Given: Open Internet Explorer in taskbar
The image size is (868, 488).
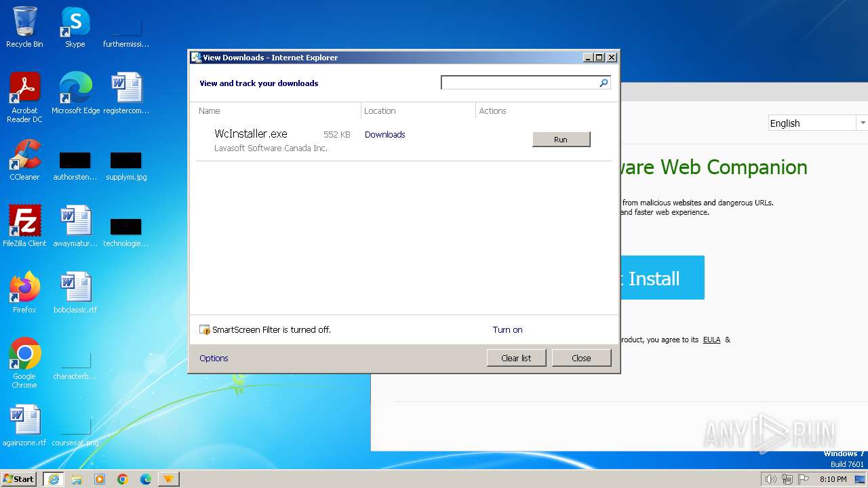Looking at the screenshot, I should click(53, 479).
